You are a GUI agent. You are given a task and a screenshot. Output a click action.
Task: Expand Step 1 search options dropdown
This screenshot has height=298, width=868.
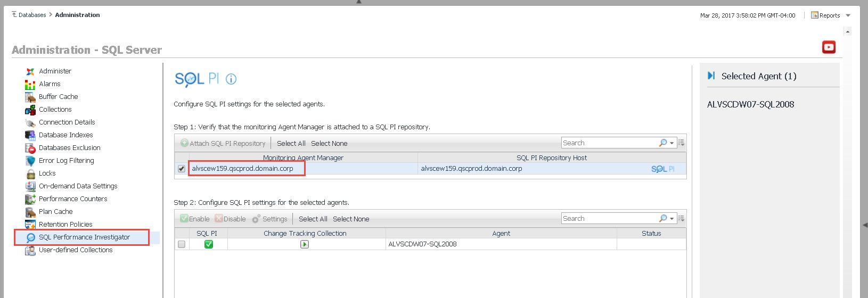pos(672,143)
